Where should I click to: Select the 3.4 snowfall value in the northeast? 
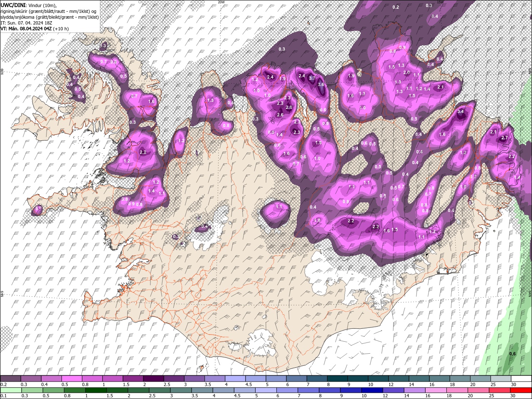(461, 112)
